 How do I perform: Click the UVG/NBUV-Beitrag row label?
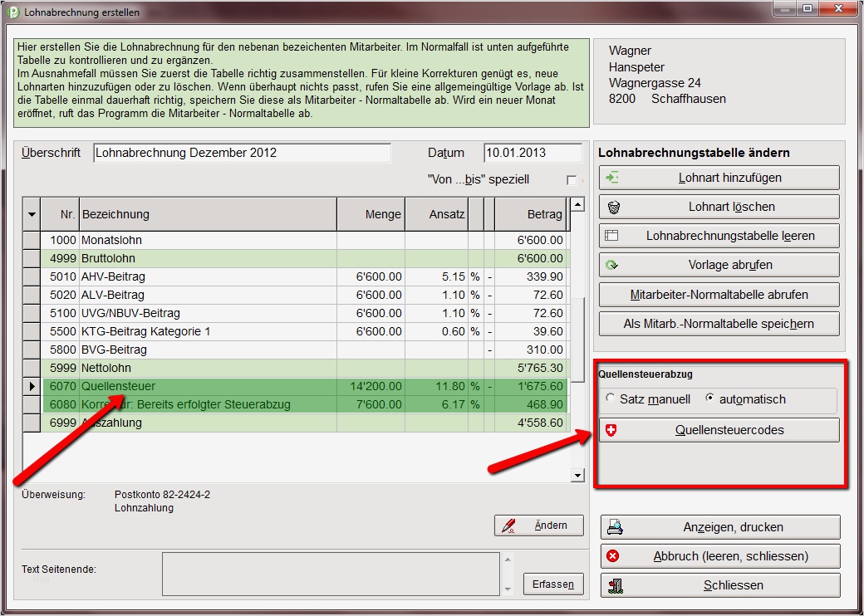130,313
